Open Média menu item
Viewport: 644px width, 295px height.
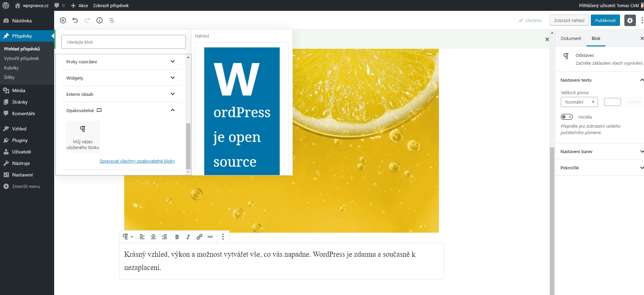[27, 90]
